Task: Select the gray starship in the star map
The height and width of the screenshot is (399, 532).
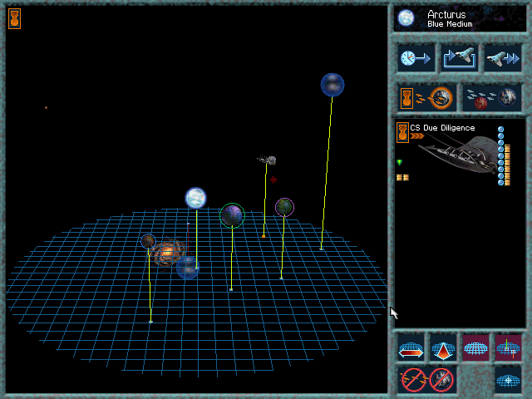Action: (267, 160)
